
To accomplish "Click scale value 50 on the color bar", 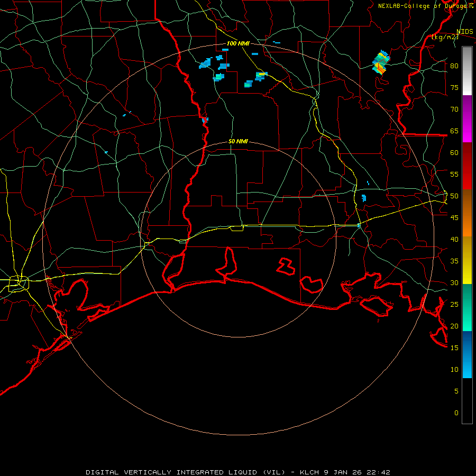I will (454, 196).
